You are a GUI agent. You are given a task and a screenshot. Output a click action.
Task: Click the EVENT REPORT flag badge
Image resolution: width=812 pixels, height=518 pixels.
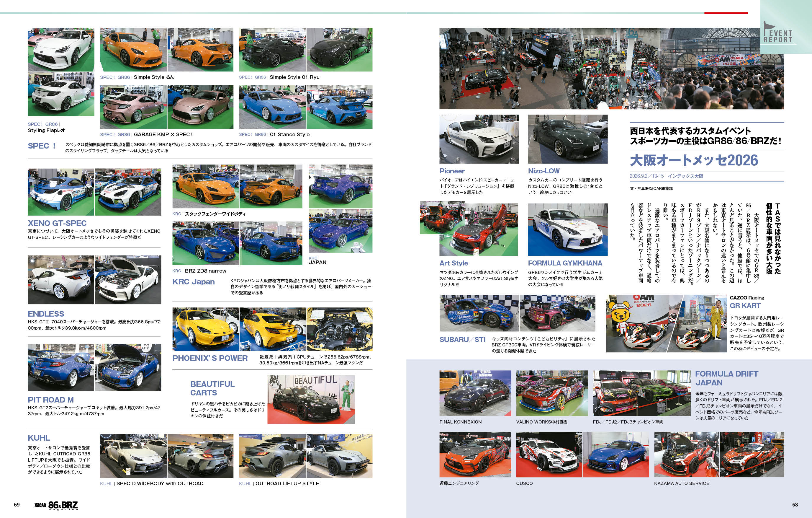(x=778, y=35)
